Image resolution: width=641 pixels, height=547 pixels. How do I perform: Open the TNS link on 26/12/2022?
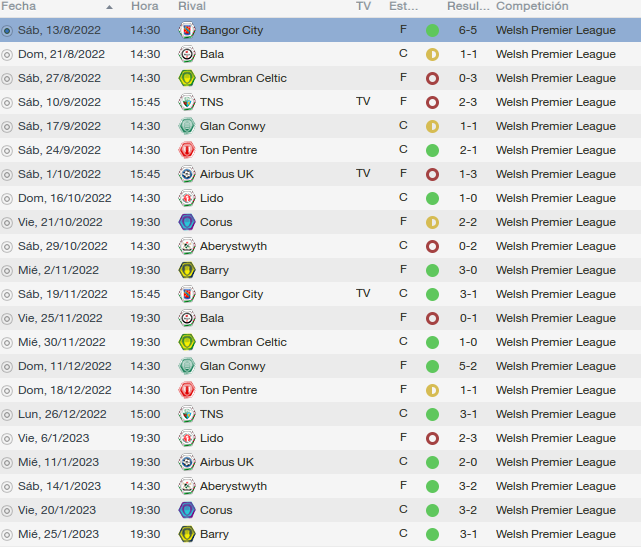211,414
